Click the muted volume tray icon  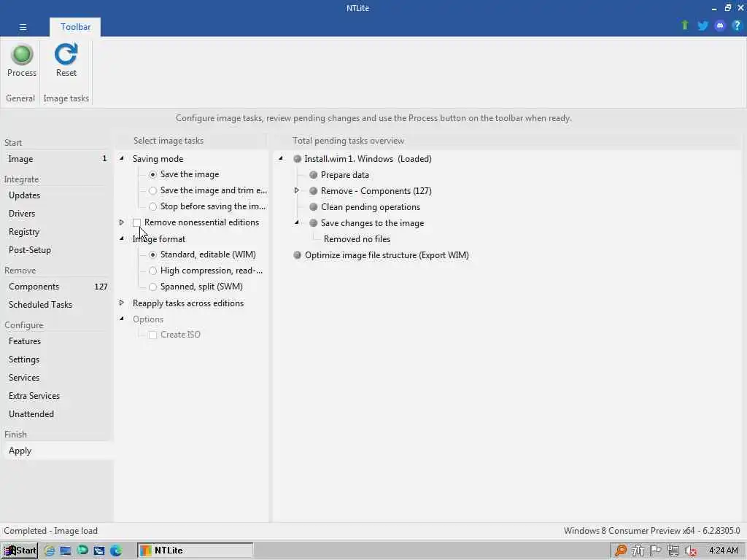(691, 551)
